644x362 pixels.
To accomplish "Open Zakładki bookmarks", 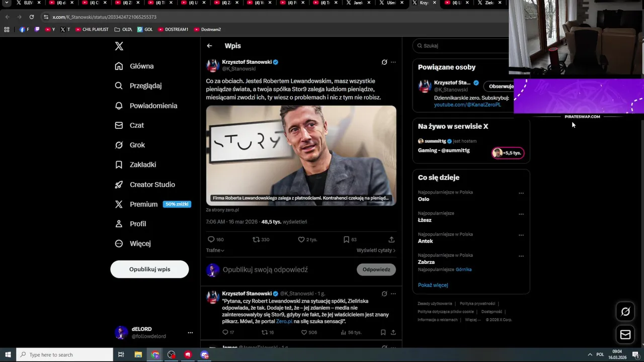I will pos(135,164).
